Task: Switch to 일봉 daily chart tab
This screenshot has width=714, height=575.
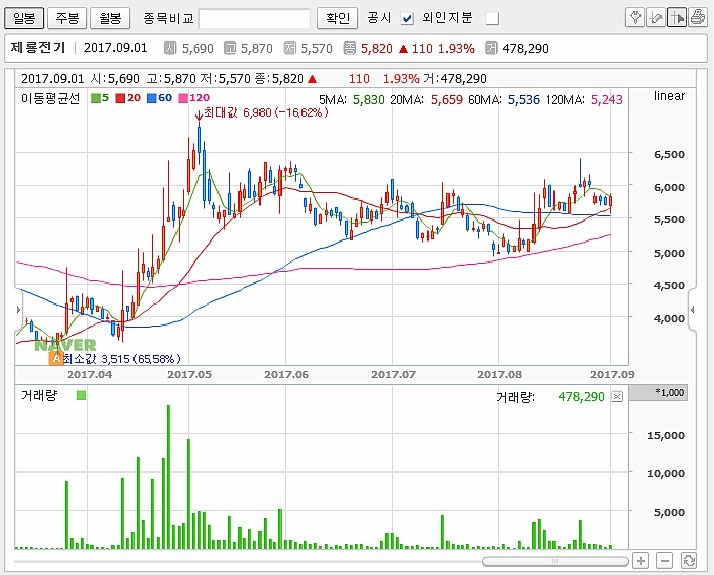Action: [x=24, y=18]
